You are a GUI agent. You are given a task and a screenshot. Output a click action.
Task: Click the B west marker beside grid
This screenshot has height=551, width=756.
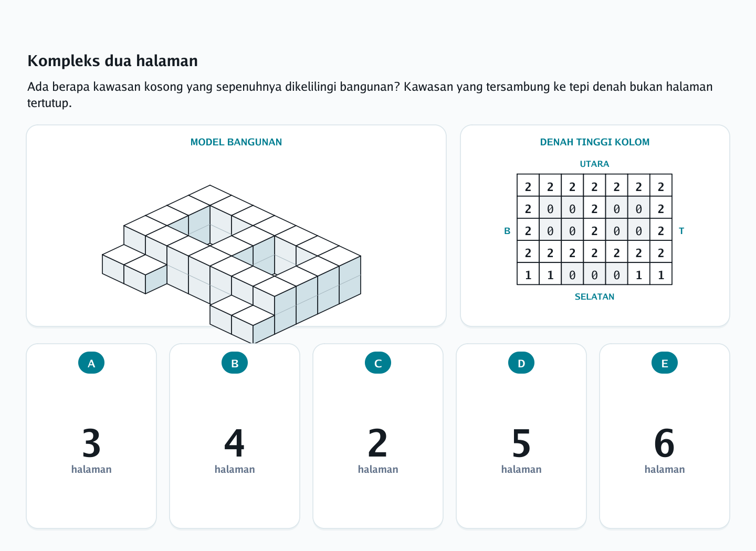tap(507, 231)
